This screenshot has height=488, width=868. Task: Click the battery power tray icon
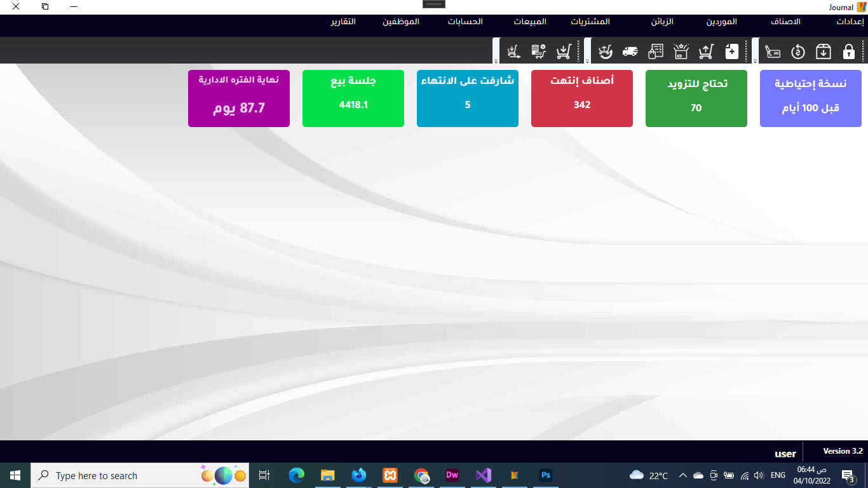tap(729, 475)
